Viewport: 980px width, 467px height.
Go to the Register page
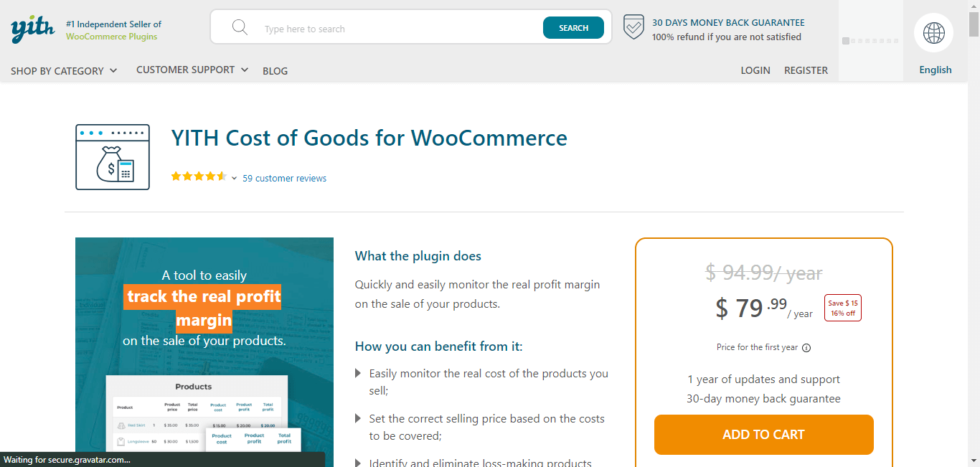click(806, 70)
